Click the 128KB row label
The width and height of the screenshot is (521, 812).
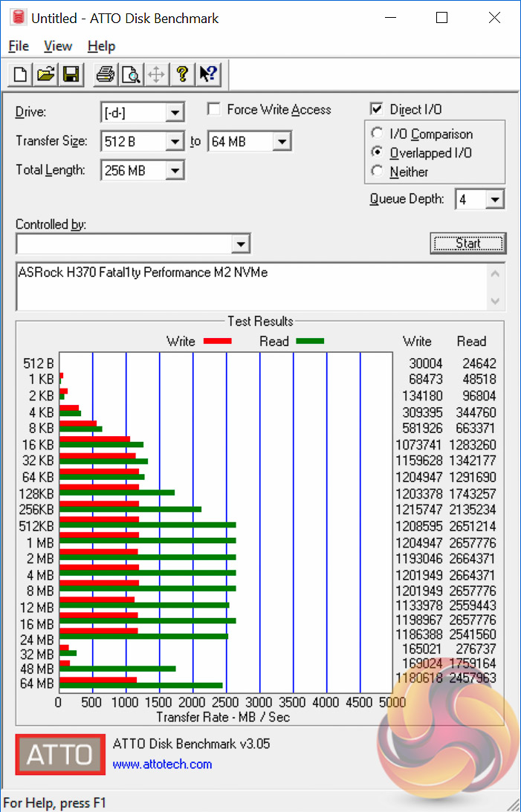click(x=36, y=493)
